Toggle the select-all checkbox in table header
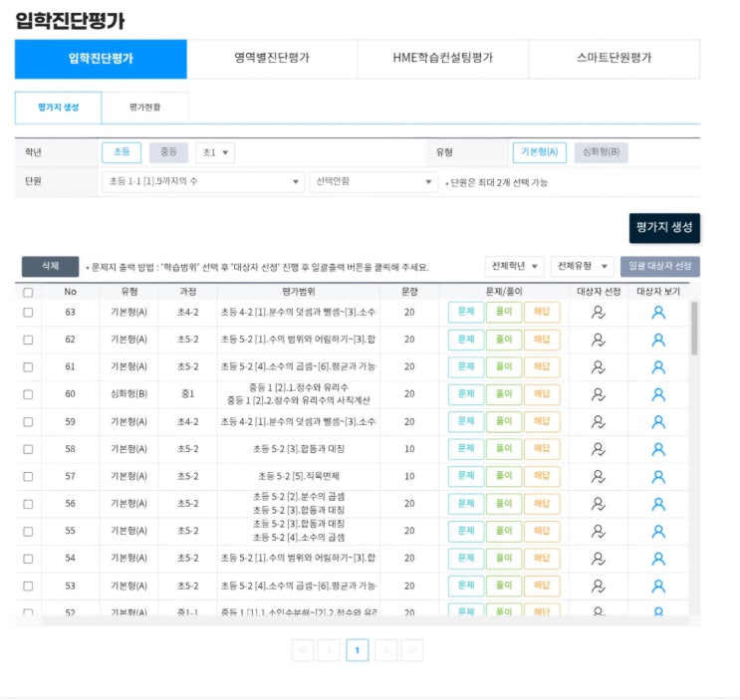Image resolution: width=740 pixels, height=700 pixels. tap(28, 292)
